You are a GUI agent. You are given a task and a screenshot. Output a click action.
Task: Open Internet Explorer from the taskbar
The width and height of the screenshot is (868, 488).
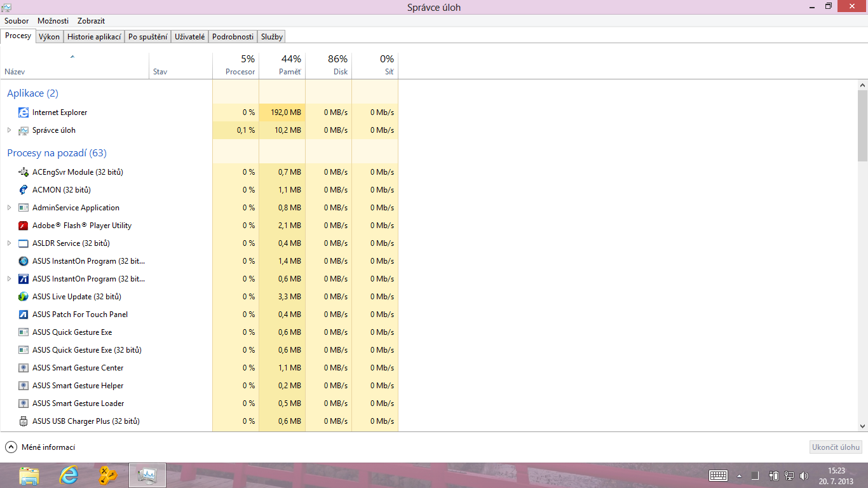coord(69,475)
